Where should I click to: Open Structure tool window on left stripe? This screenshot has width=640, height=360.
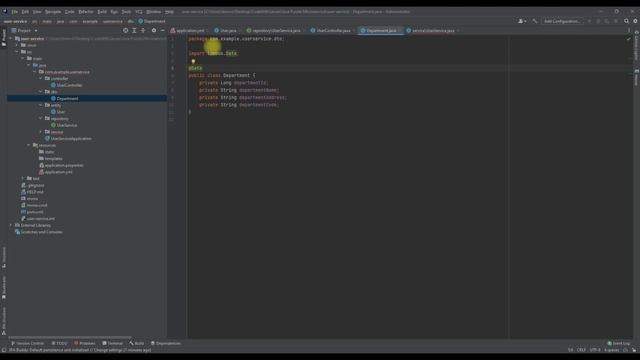pos(4,257)
